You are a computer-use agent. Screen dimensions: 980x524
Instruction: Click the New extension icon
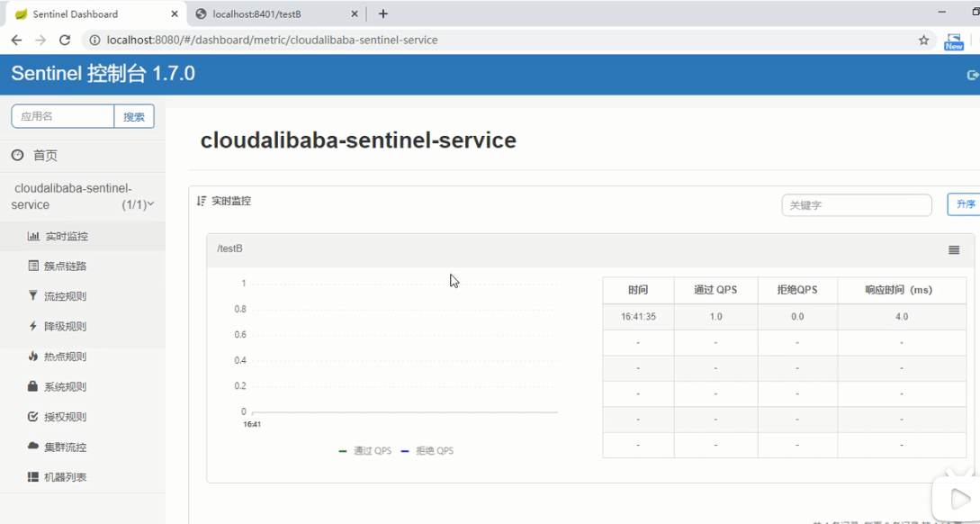(954, 41)
